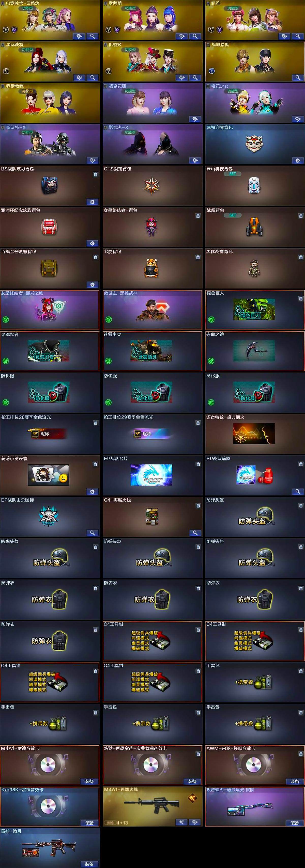305x868 pixels.
Task: Equip 炽芒蝶刃-破浪逐光 皮肤
Action: pos(295,823)
